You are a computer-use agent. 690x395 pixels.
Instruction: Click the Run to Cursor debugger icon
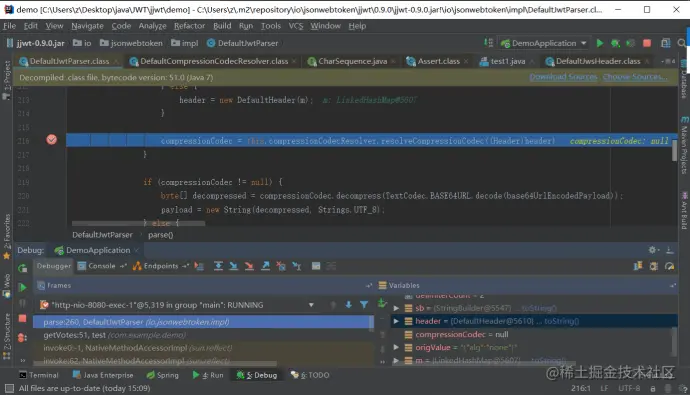tap(297, 266)
